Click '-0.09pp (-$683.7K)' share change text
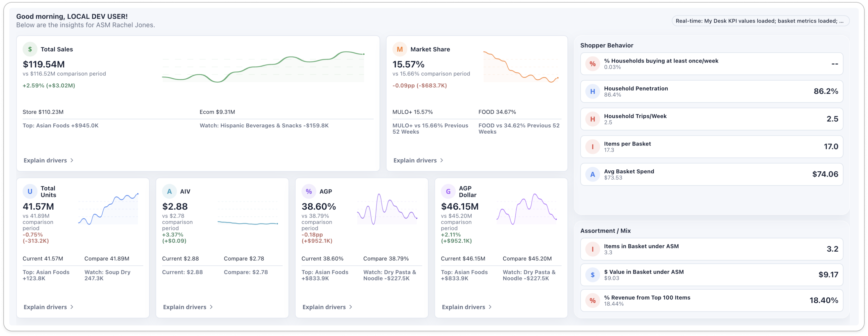The width and height of the screenshot is (868, 336). [x=420, y=85]
